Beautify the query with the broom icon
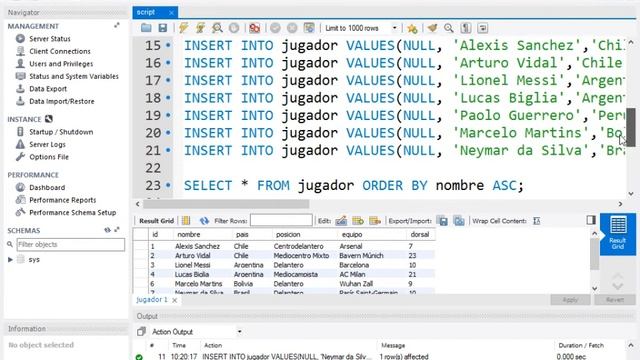 pyautogui.click(x=432, y=28)
